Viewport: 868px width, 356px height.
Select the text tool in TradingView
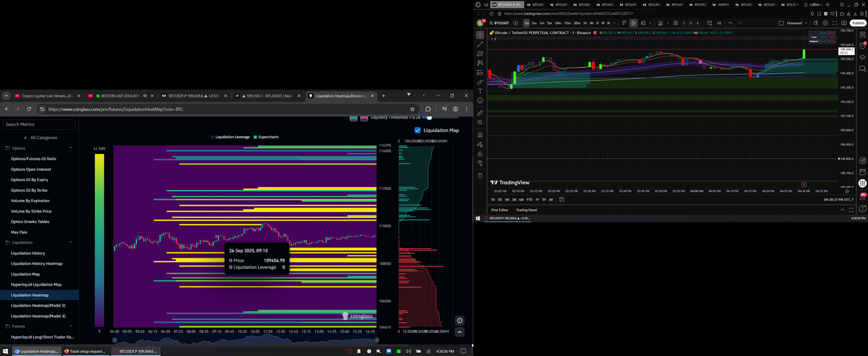pos(480,91)
